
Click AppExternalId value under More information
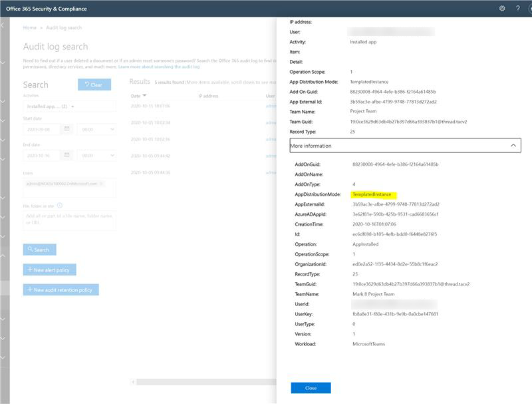[396, 204]
